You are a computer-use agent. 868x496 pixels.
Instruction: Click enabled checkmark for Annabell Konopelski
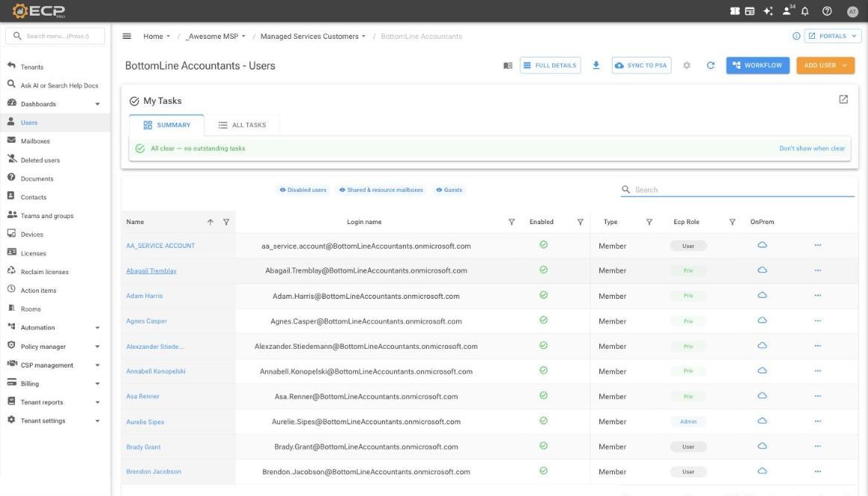pos(543,371)
